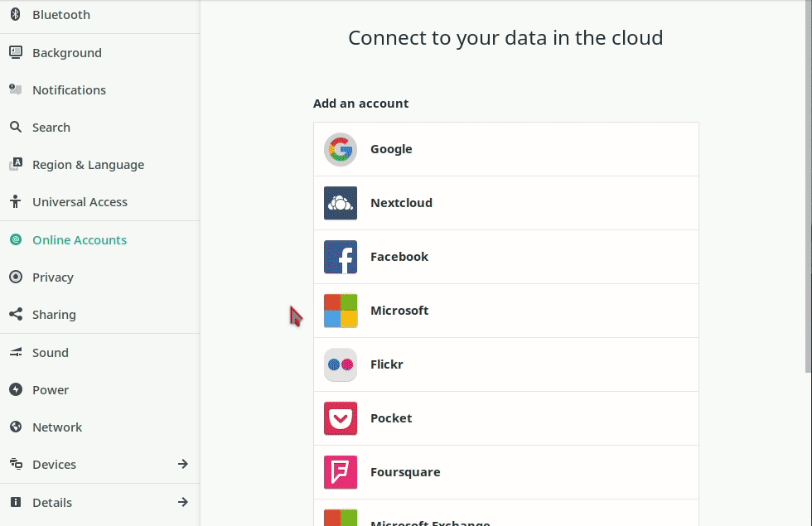Add a Nextcloud account
The image size is (812, 526).
(505, 203)
